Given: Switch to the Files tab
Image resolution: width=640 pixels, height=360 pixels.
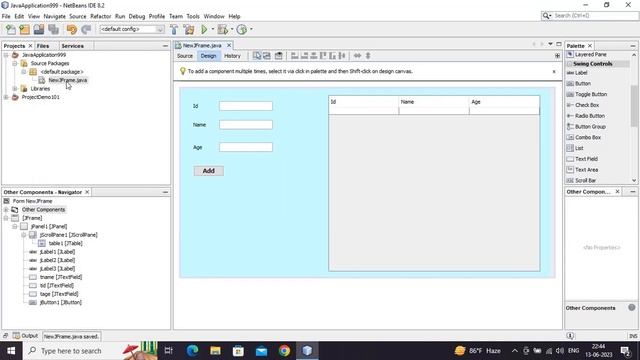Looking at the screenshot, I should (x=43, y=46).
